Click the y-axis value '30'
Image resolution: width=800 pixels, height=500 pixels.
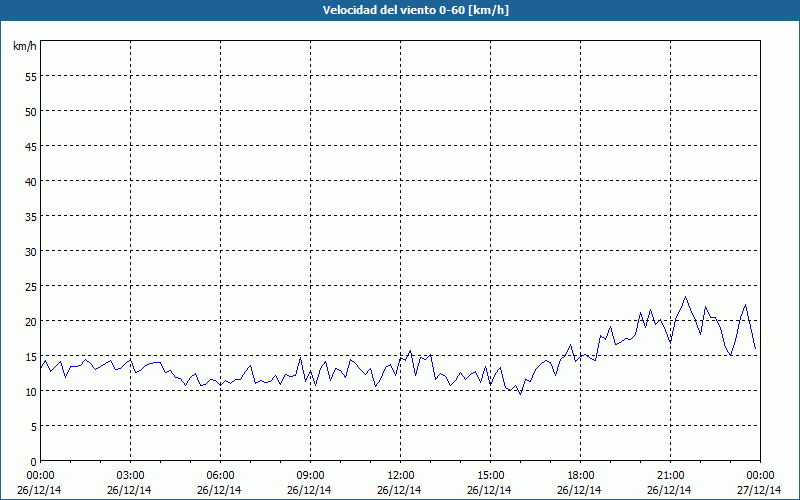point(31,252)
